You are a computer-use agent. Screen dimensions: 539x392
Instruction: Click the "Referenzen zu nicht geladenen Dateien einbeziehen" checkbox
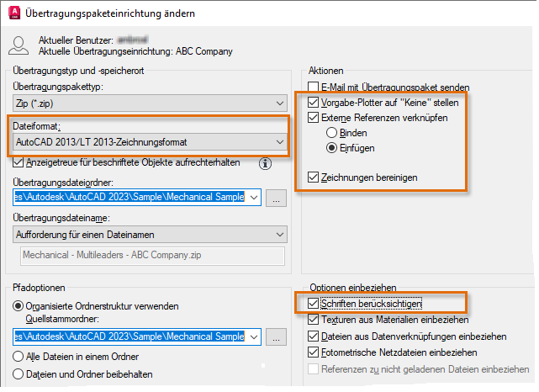pyautogui.click(x=313, y=369)
